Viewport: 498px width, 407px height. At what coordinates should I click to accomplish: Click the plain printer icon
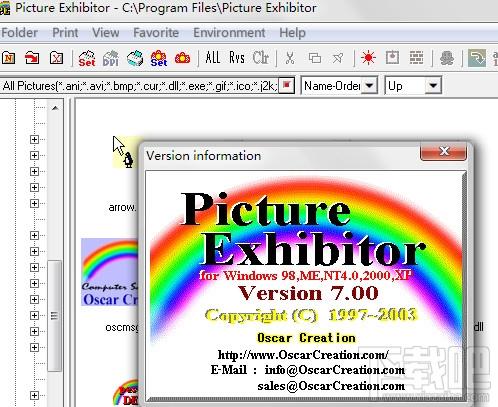[135, 58]
